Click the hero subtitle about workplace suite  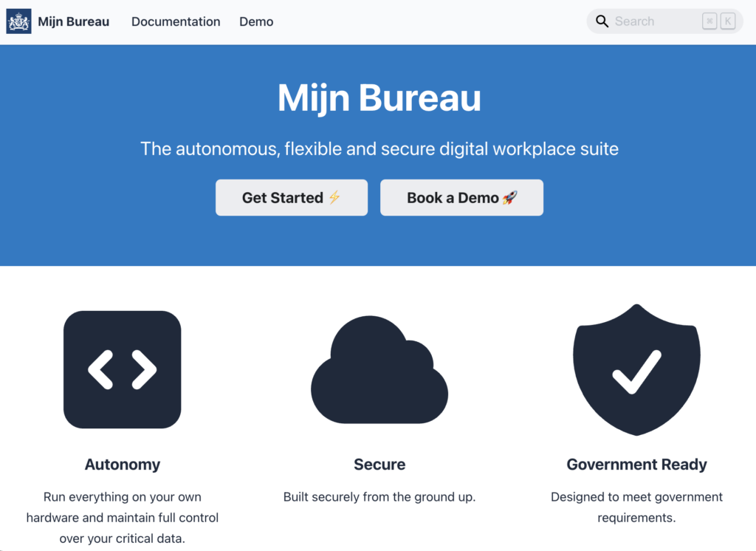tap(379, 149)
